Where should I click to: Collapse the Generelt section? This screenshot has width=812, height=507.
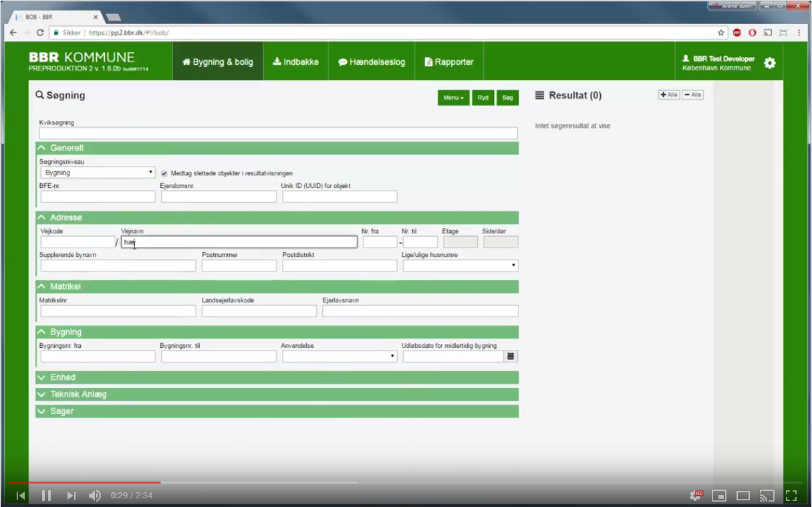(x=277, y=148)
